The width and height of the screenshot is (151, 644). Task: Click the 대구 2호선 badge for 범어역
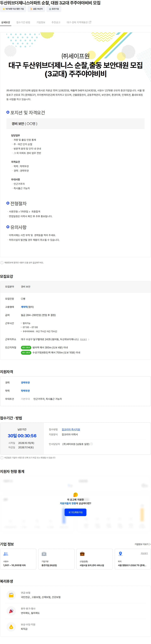point(26,347)
